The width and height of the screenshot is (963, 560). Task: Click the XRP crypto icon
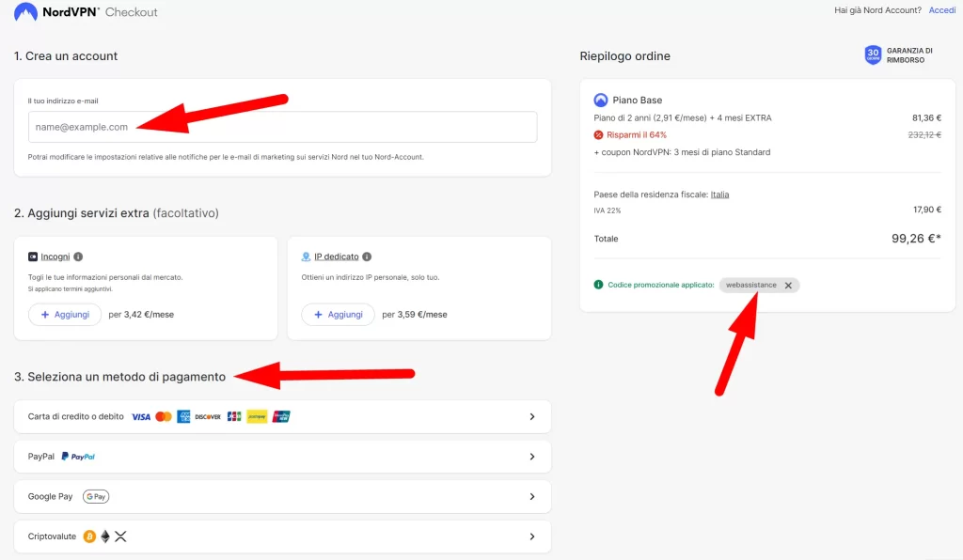coord(120,537)
